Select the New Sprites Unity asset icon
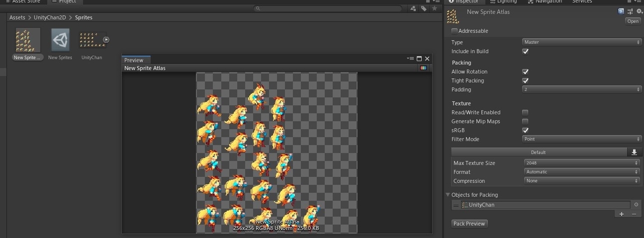Screen dimensions: 644x238 pos(60,40)
